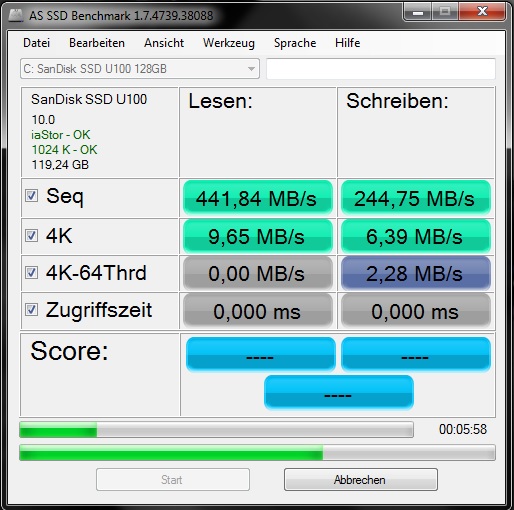Click the Seq row label
The width and height of the screenshot is (514, 510).
[x=65, y=197]
